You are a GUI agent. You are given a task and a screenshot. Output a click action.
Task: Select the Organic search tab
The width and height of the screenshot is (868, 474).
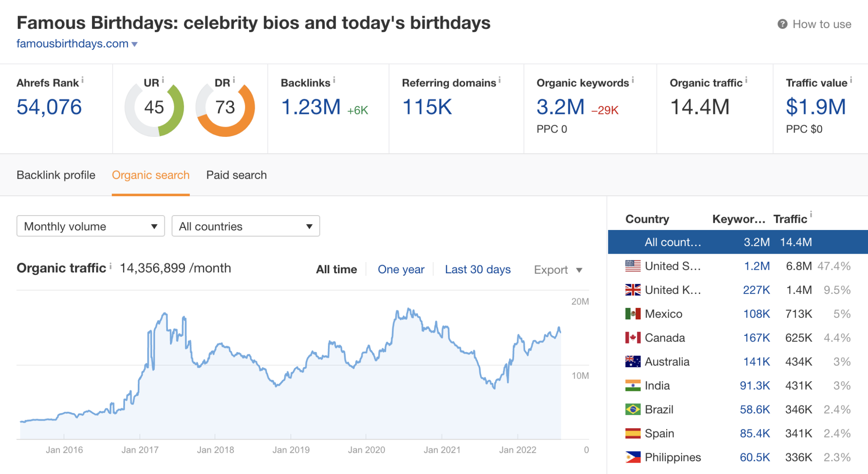pyautogui.click(x=150, y=175)
